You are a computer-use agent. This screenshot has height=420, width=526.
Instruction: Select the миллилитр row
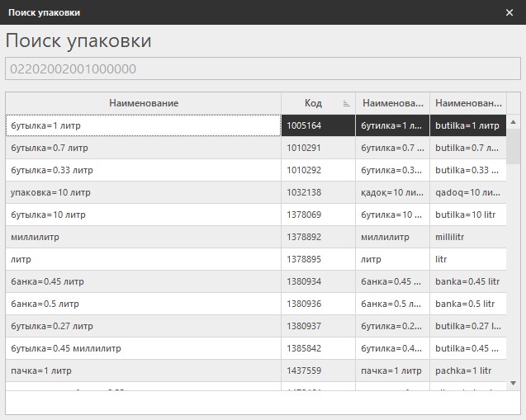144,238
